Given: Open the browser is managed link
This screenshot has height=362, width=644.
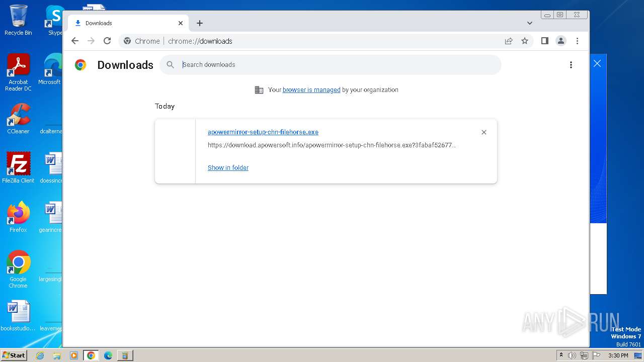Looking at the screenshot, I should click(x=311, y=90).
